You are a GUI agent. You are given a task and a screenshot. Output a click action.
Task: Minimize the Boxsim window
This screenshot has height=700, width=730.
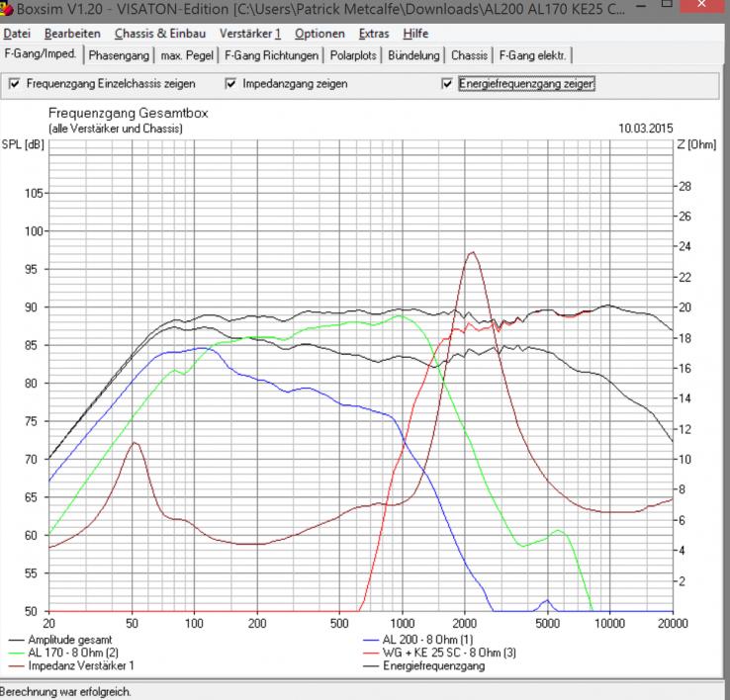click(641, 7)
